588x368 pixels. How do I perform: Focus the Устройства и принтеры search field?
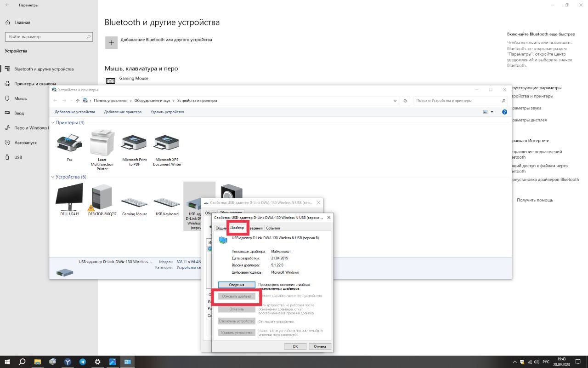tap(460, 100)
